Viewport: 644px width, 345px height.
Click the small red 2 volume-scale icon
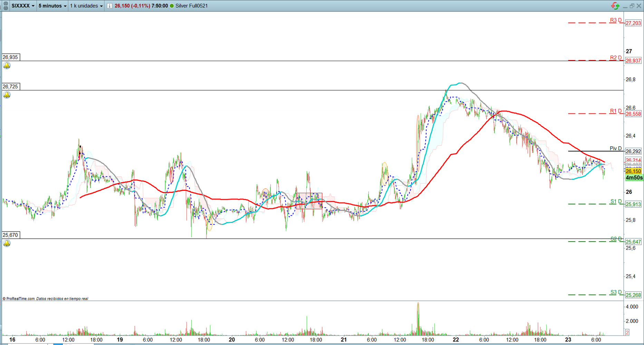click(627, 332)
